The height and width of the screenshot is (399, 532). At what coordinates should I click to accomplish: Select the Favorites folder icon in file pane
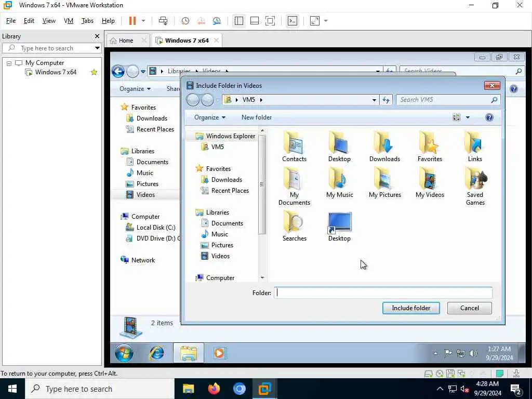(x=430, y=147)
